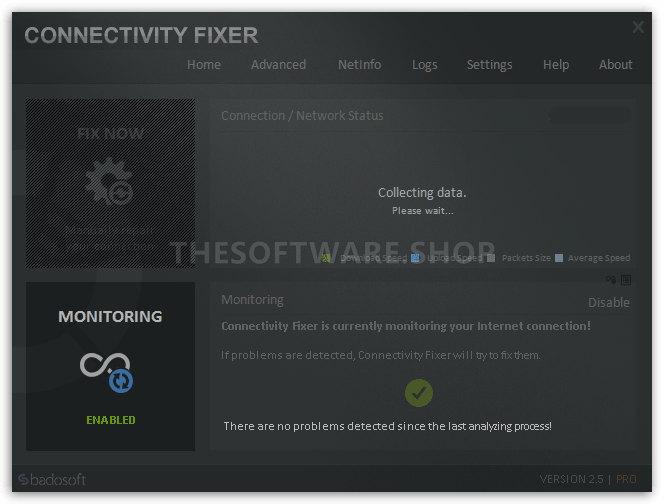664x504 pixels.
Task: Open the Advanced tab
Action: pyautogui.click(x=278, y=64)
